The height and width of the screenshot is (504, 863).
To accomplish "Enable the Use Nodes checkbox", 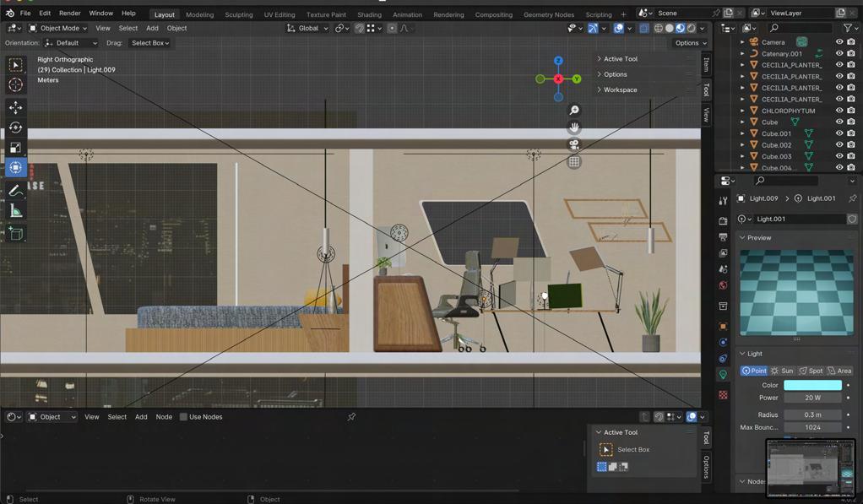I will point(183,417).
